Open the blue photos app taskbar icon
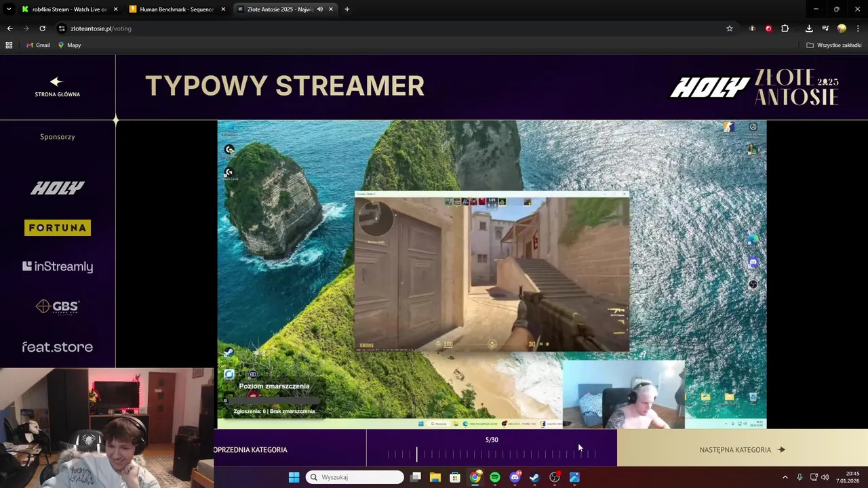868x488 pixels. tap(574, 477)
